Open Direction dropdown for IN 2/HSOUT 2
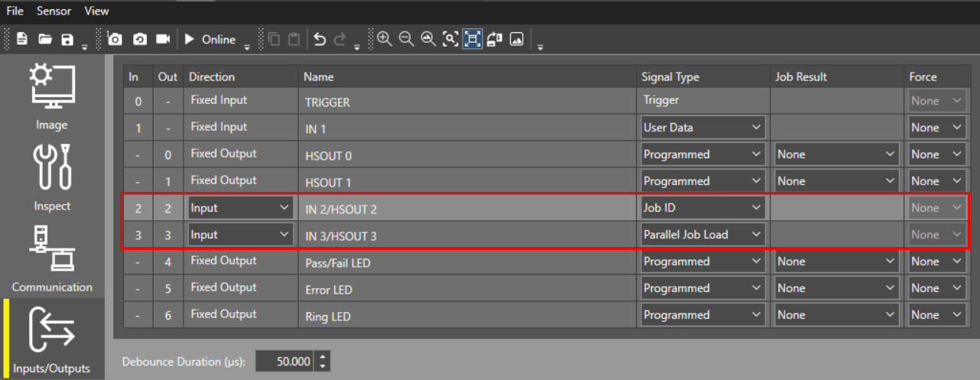Image resolution: width=980 pixels, height=380 pixels. click(241, 208)
